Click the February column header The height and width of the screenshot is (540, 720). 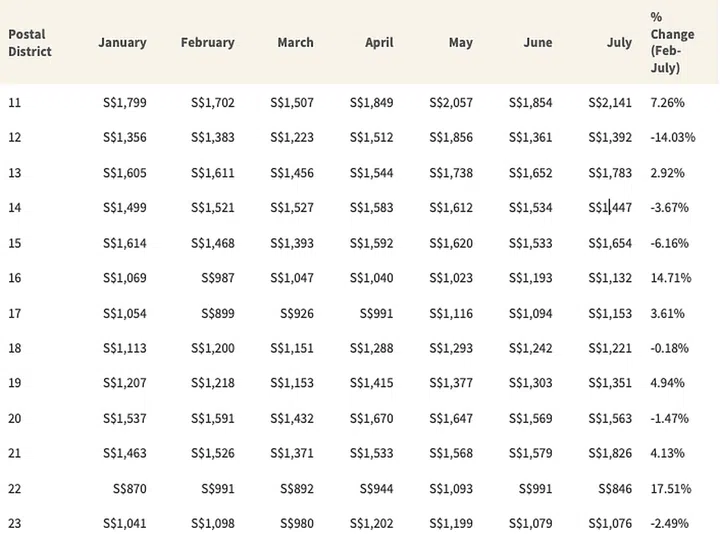coord(208,43)
